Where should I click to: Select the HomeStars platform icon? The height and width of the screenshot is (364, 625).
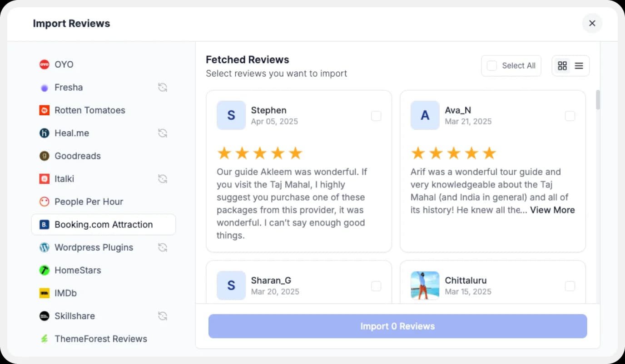(x=44, y=270)
